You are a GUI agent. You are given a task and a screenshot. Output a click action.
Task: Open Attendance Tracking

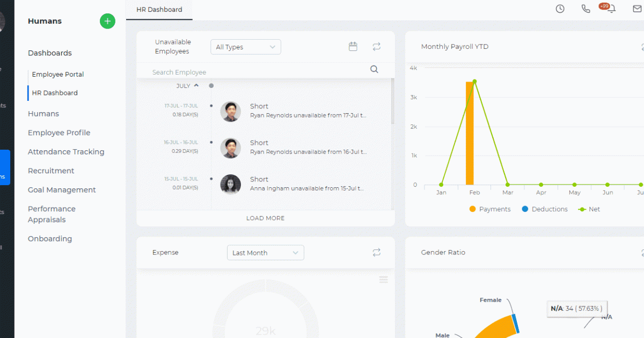pos(66,152)
